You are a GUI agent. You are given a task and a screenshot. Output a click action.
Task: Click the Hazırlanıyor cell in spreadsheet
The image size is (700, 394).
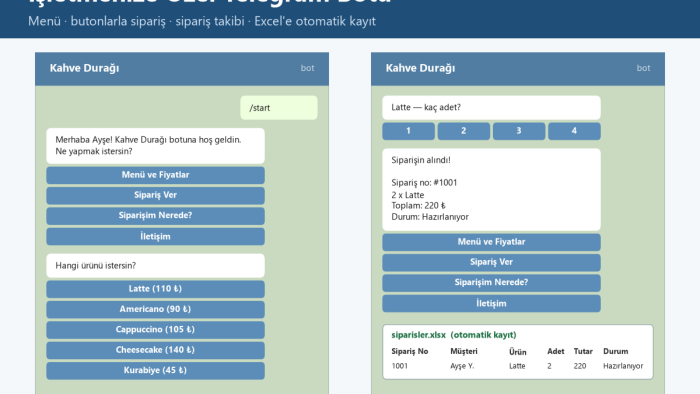pyautogui.click(x=623, y=366)
